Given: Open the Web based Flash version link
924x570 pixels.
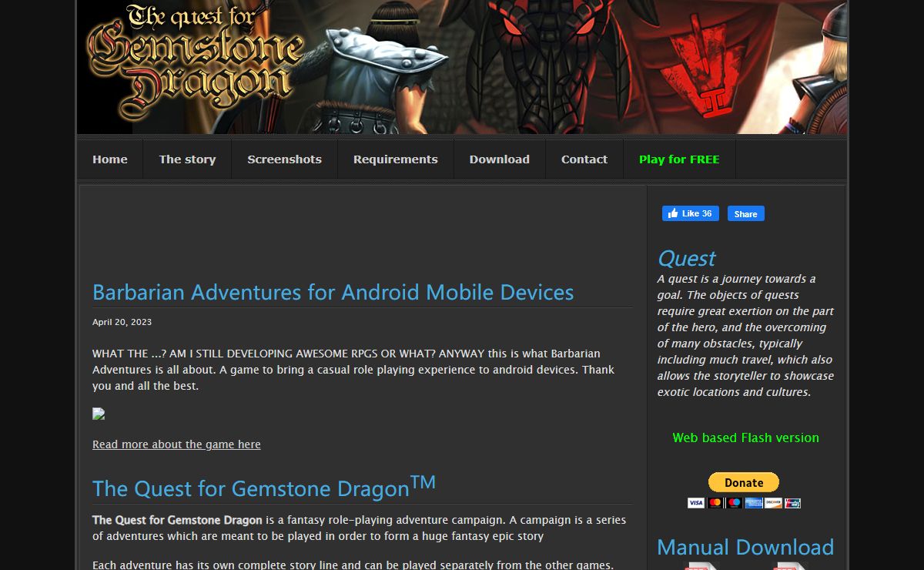Looking at the screenshot, I should [x=745, y=438].
